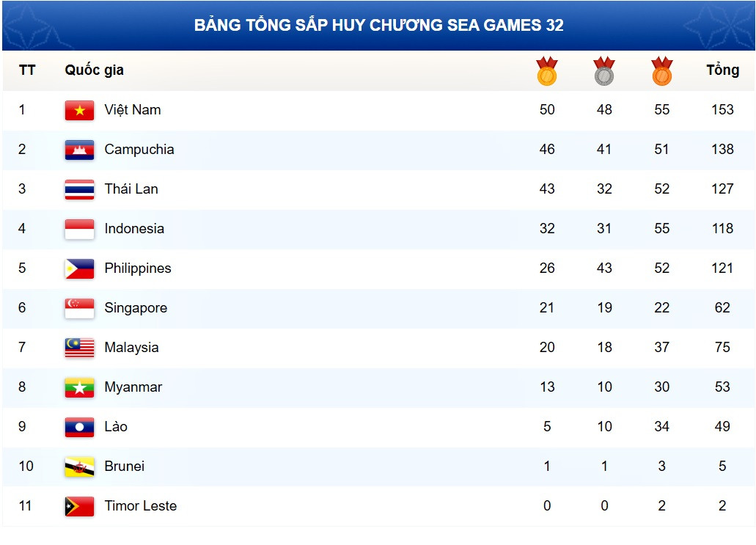Image resolution: width=756 pixels, height=545 pixels.
Task: Click the Tổng column header
Action: pyautogui.click(x=722, y=70)
